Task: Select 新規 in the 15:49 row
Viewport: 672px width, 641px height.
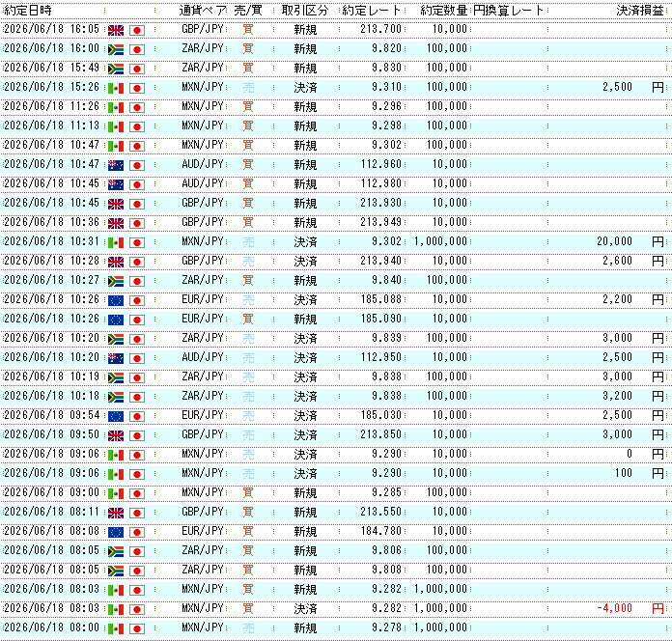Action: click(305, 69)
